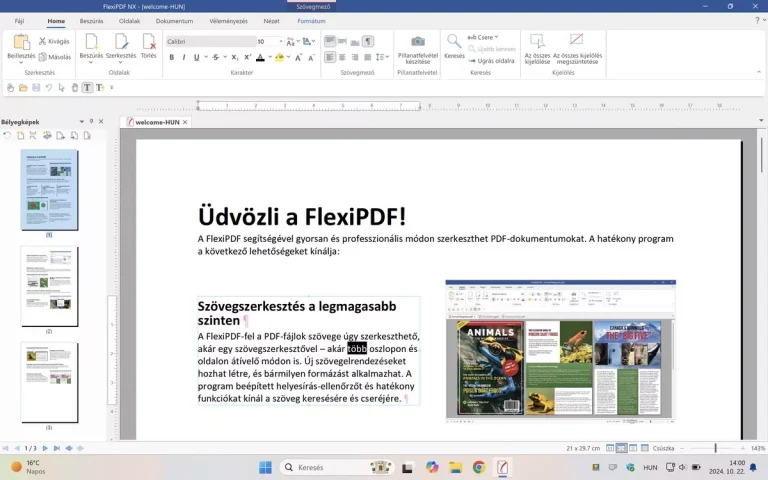Click Ugrás oldalra arrow button
This screenshot has height=480, width=768.
[x=491, y=61]
